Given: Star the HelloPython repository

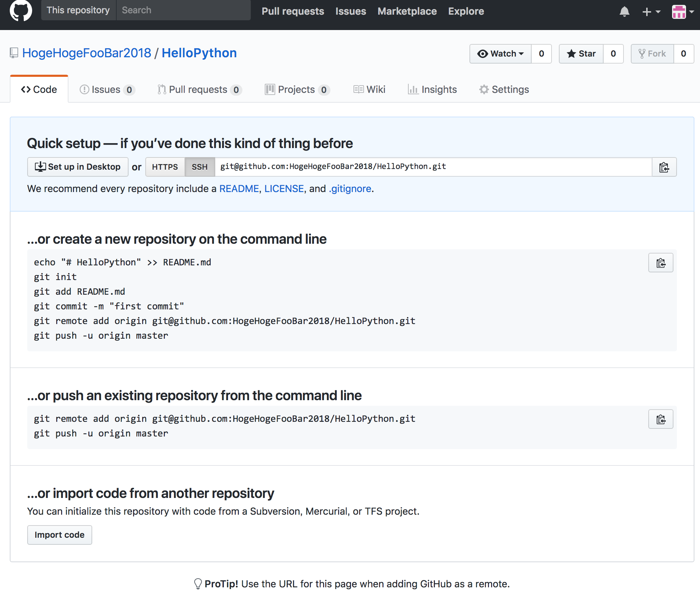Looking at the screenshot, I should 581,54.
